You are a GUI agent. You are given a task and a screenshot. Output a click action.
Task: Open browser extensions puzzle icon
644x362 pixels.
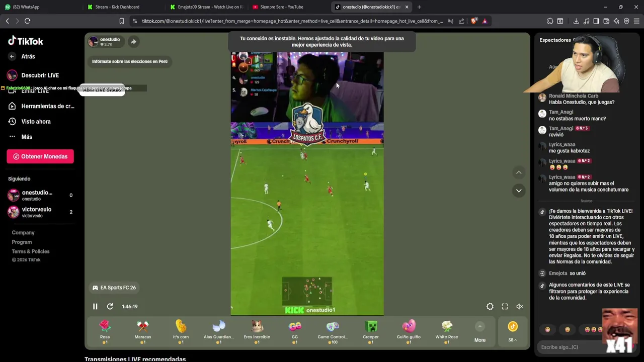pyautogui.click(x=550, y=21)
